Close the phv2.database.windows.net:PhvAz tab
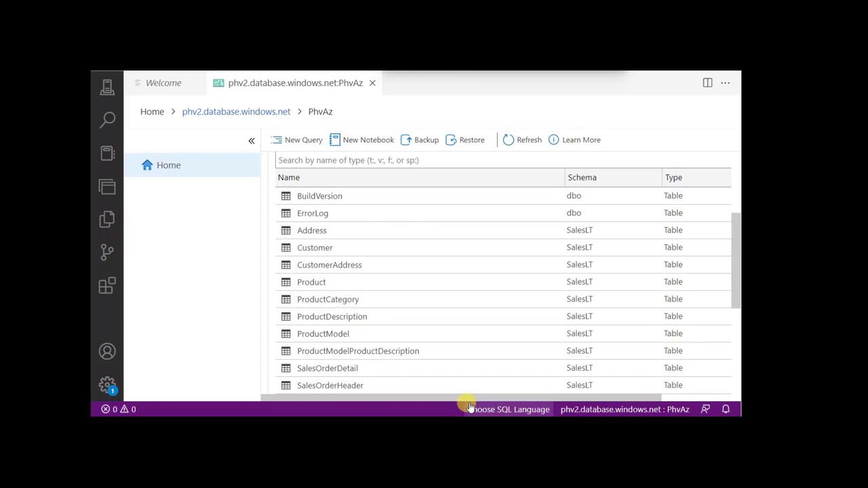 372,83
